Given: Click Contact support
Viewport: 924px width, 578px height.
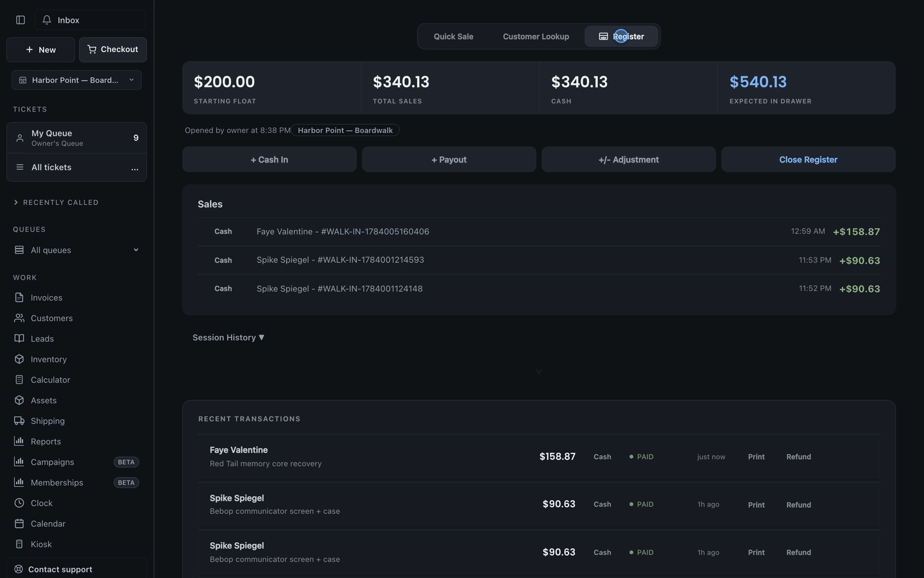Looking at the screenshot, I should point(76,569).
